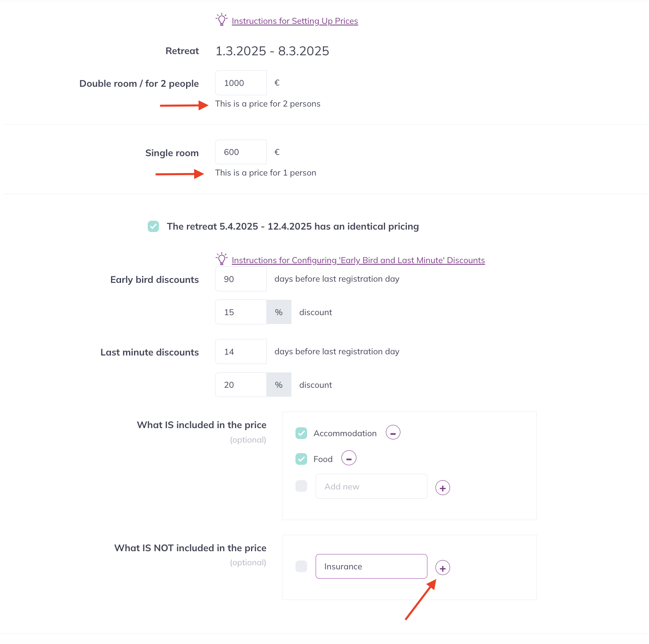Tick the checkbox beside Add new field
The height and width of the screenshot is (644, 649).
pyautogui.click(x=301, y=486)
